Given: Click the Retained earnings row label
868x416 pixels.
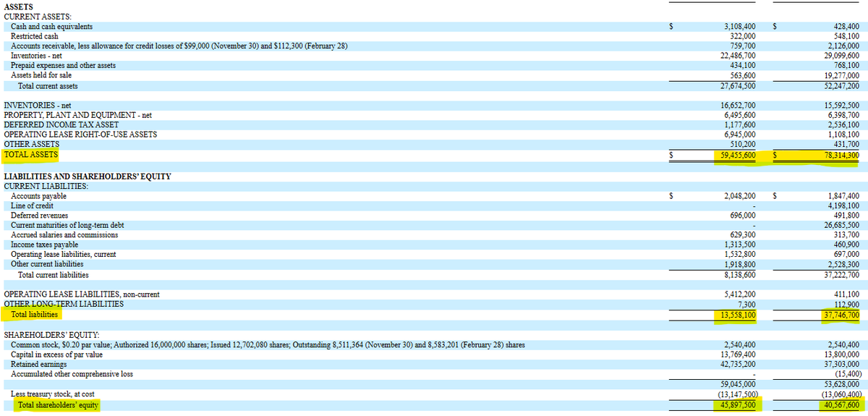Looking at the screenshot, I should tap(38, 365).
